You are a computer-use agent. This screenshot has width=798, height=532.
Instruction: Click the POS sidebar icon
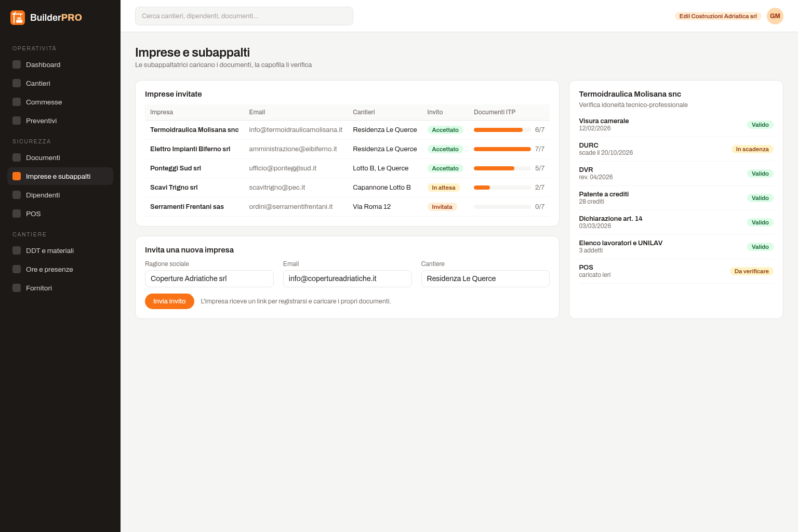point(17,214)
